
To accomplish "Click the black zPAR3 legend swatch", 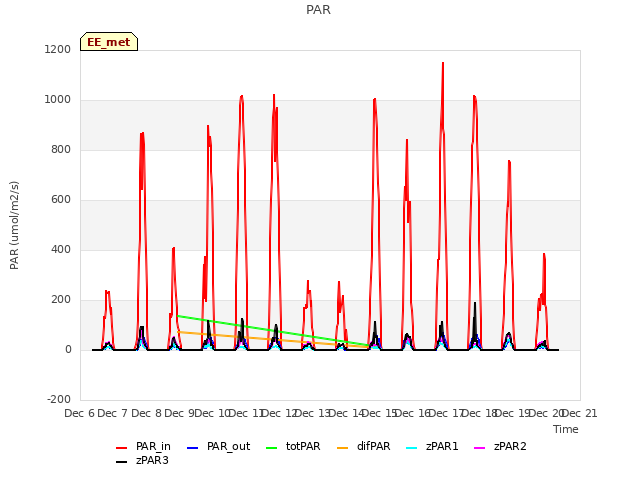I will point(122,462).
